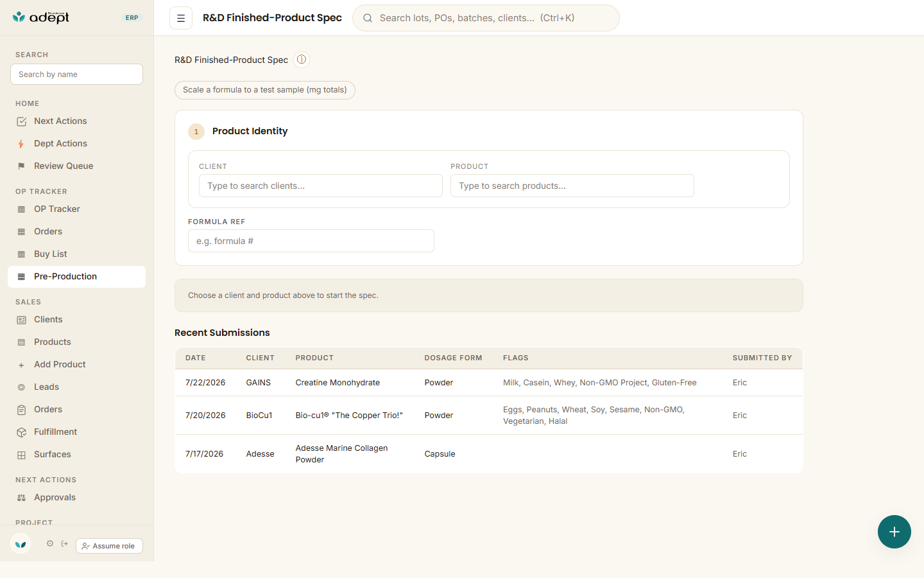The image size is (924, 578).
Task: Click the green plus floating action button
Action: pos(894,532)
